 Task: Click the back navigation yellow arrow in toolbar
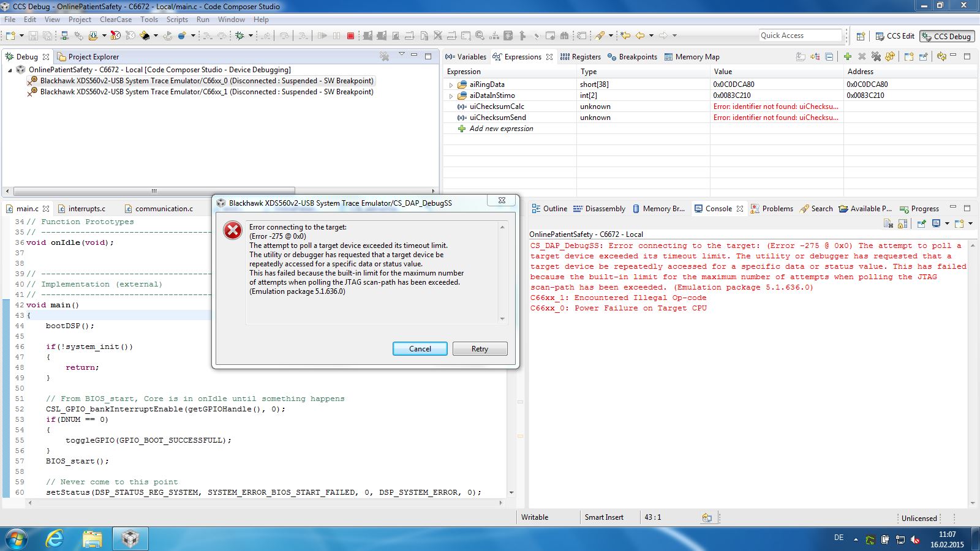coord(639,36)
